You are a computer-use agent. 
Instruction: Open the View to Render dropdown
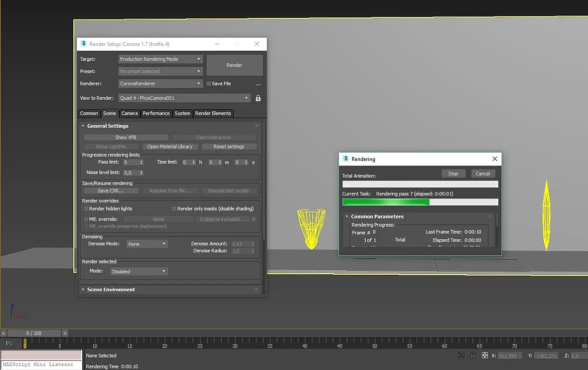point(184,98)
